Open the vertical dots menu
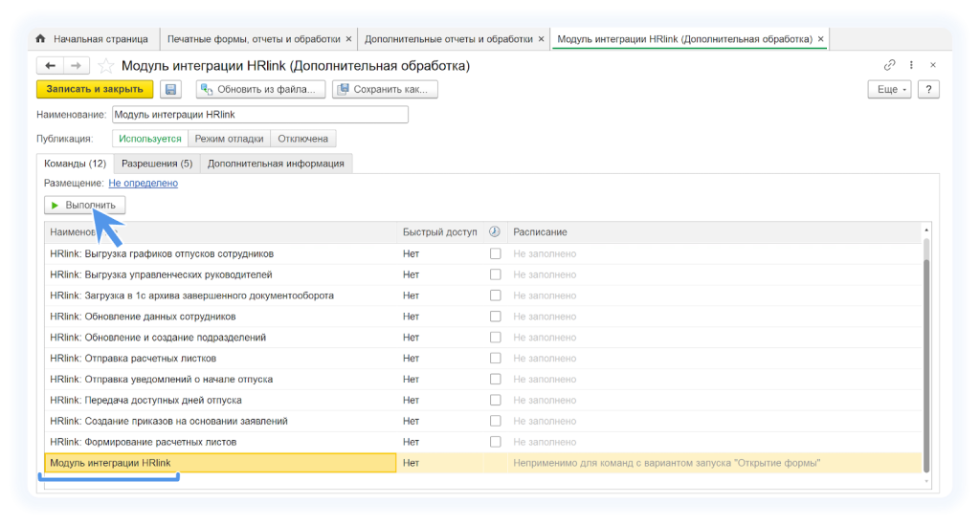Image resolution: width=980 pixels, height=525 pixels. pyautogui.click(x=911, y=65)
